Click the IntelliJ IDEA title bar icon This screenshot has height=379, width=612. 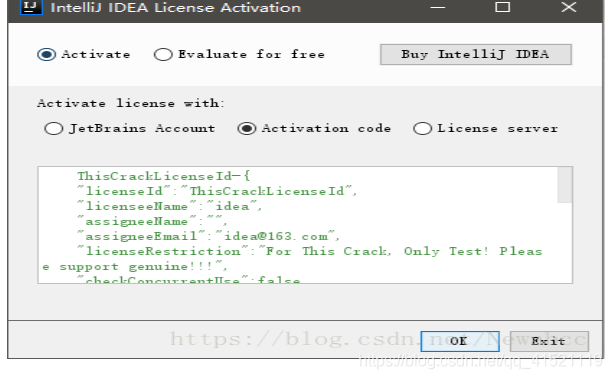31,7
